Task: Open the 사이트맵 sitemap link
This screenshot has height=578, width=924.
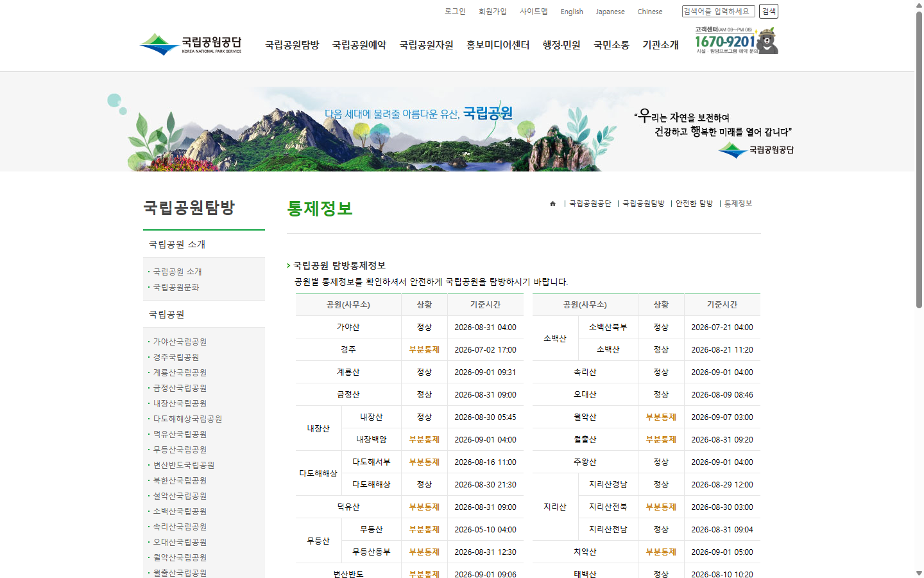Action: 533,12
